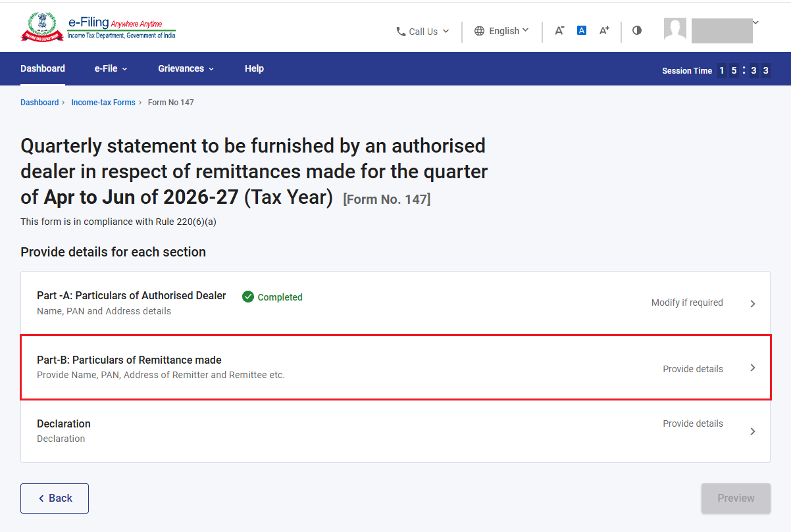Expand the e-File menu

pyautogui.click(x=111, y=68)
